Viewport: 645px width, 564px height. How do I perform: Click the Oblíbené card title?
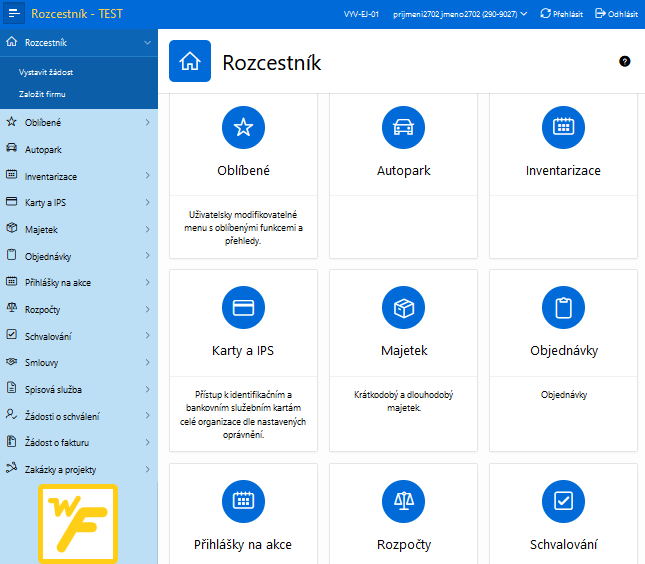pos(244,170)
